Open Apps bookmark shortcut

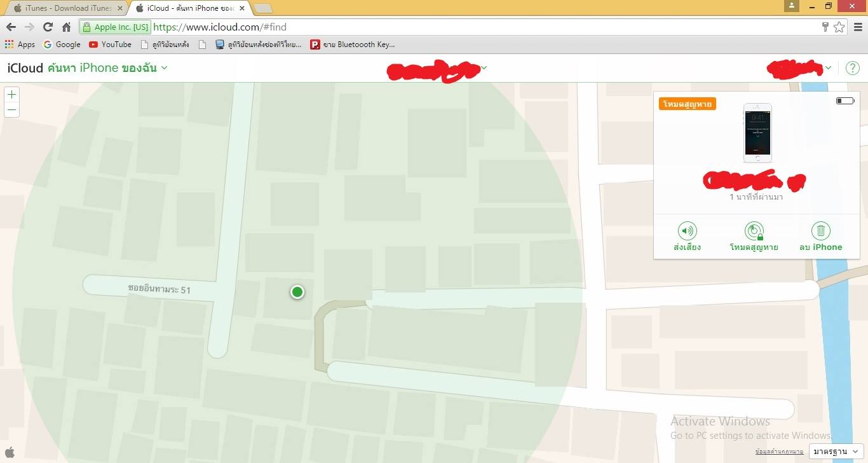coord(20,45)
